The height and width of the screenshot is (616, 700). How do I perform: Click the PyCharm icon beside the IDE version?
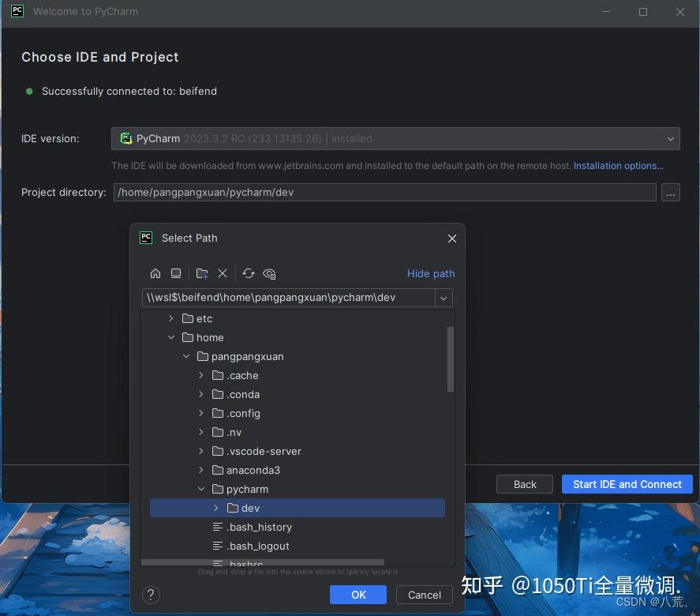point(126,138)
